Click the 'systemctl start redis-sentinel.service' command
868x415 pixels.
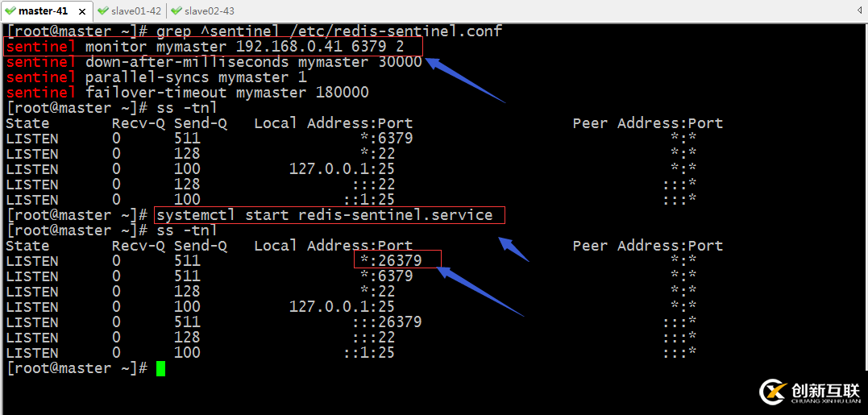click(325, 214)
